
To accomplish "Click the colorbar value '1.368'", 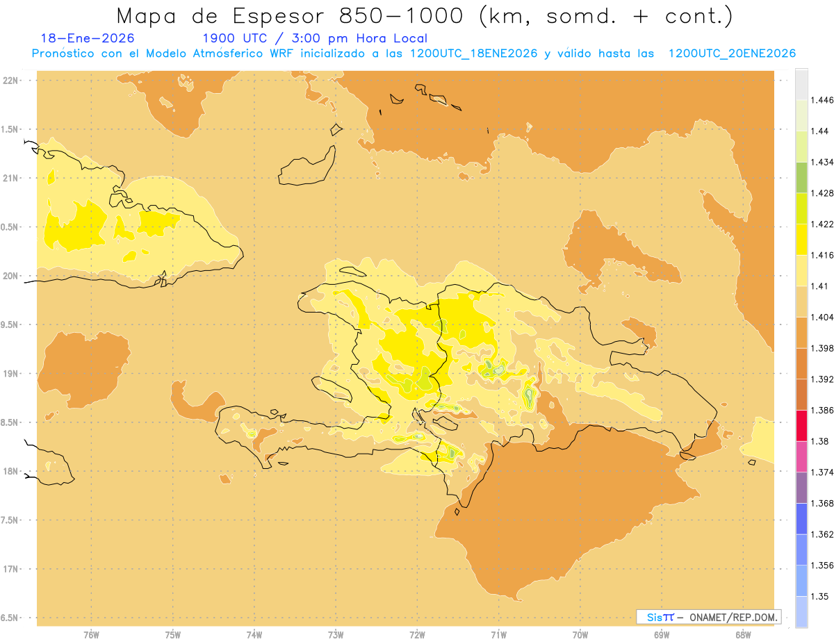I will [822, 503].
